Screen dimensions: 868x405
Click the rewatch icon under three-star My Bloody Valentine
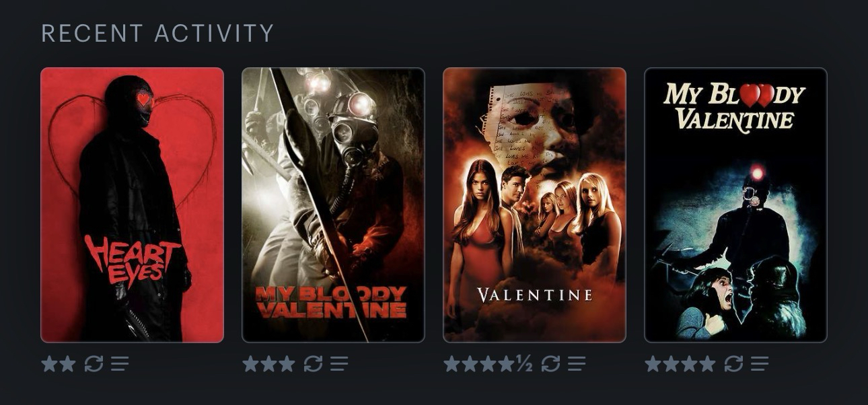[313, 364]
